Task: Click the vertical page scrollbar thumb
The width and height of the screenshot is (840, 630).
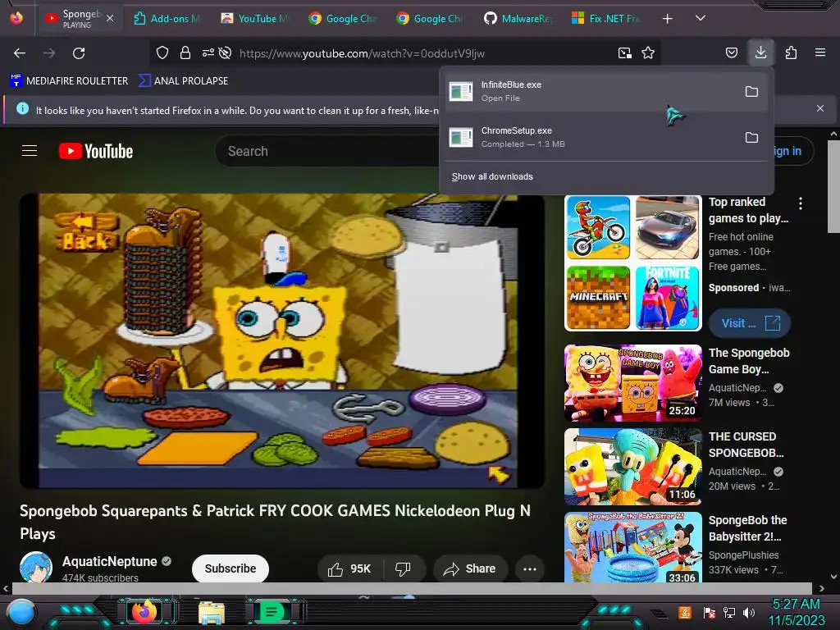Action: (x=833, y=186)
